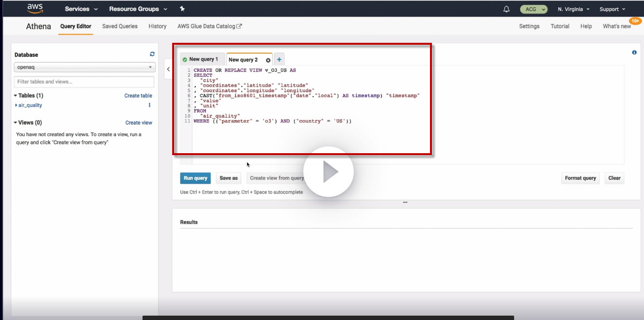Collapse the Views (0) section

coord(28,123)
